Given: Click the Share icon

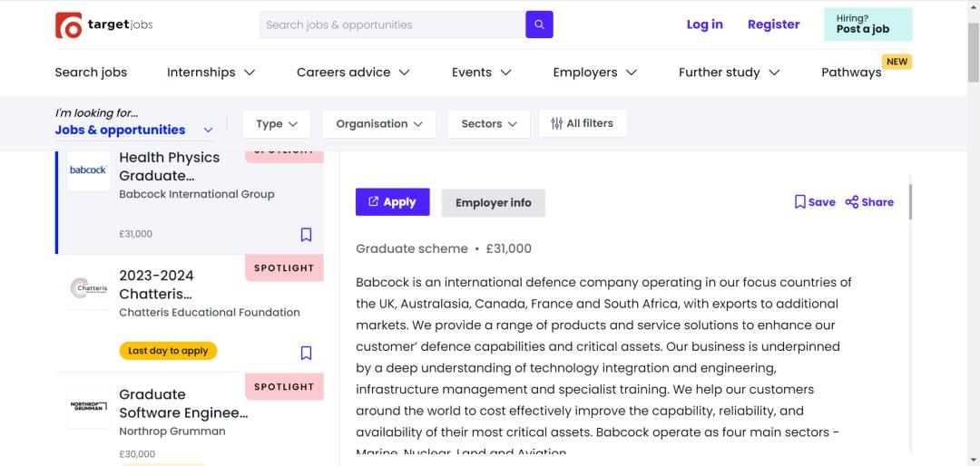Looking at the screenshot, I should coord(852,202).
